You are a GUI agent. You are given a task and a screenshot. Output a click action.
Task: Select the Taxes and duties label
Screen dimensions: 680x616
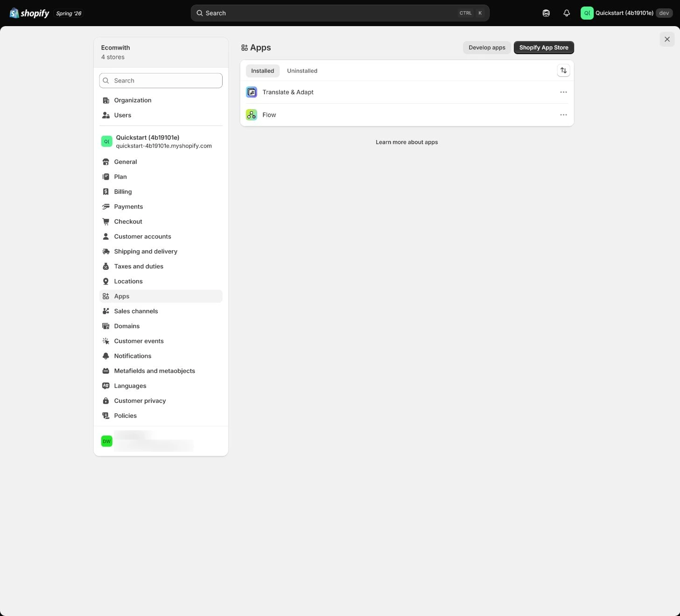[139, 266]
